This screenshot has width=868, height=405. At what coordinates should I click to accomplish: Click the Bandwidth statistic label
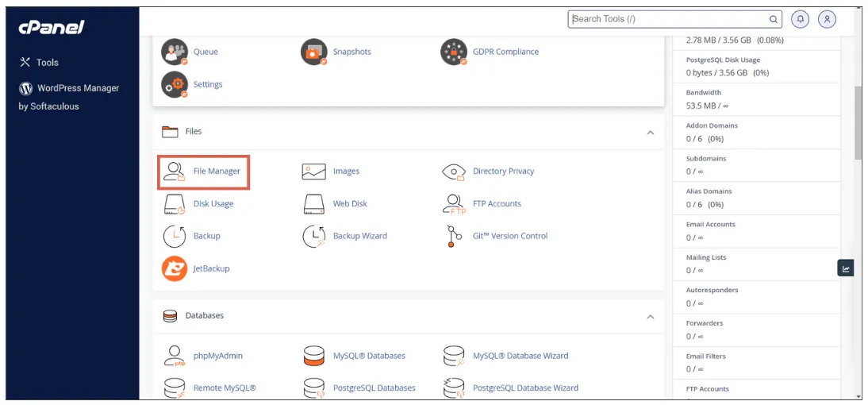[704, 93]
